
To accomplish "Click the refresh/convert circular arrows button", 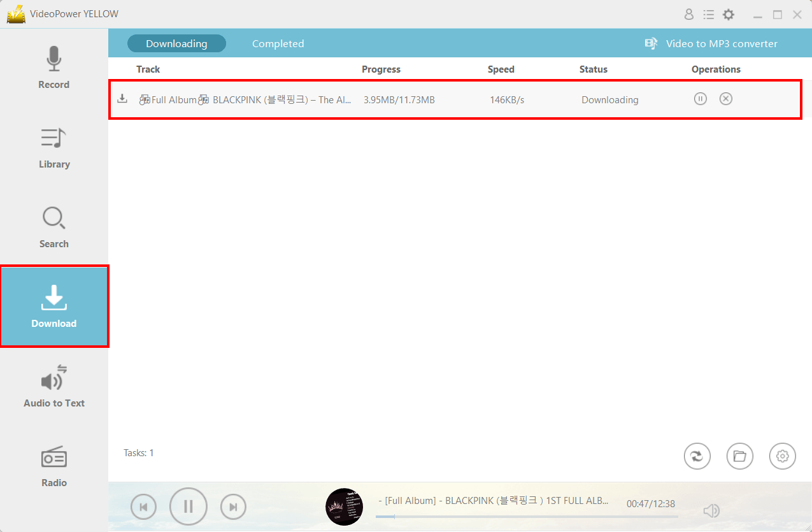I will 697,456.
